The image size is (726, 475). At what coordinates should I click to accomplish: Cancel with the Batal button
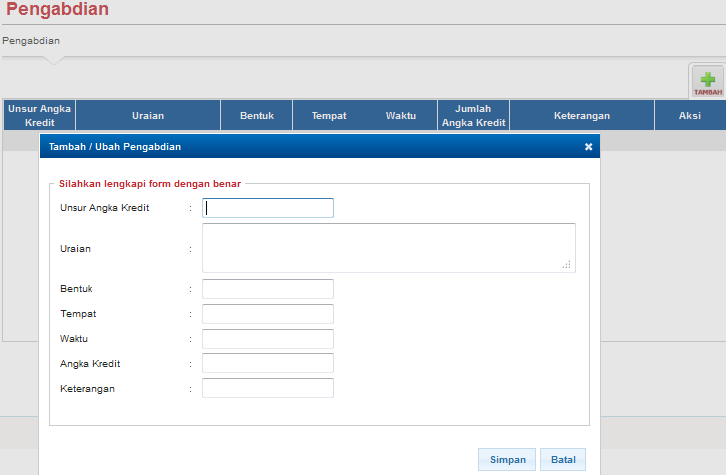tap(563, 459)
